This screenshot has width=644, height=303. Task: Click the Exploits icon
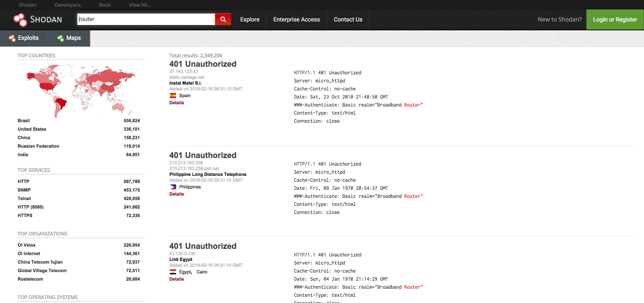12,38
